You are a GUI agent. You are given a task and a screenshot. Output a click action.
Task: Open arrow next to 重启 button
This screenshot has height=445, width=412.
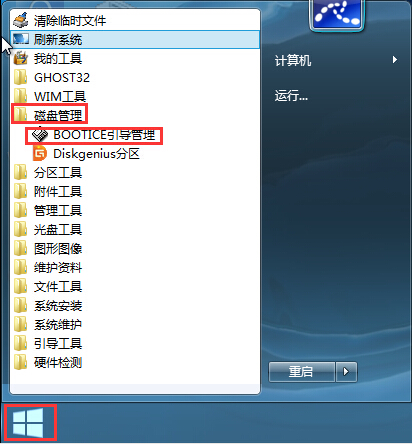point(346,371)
